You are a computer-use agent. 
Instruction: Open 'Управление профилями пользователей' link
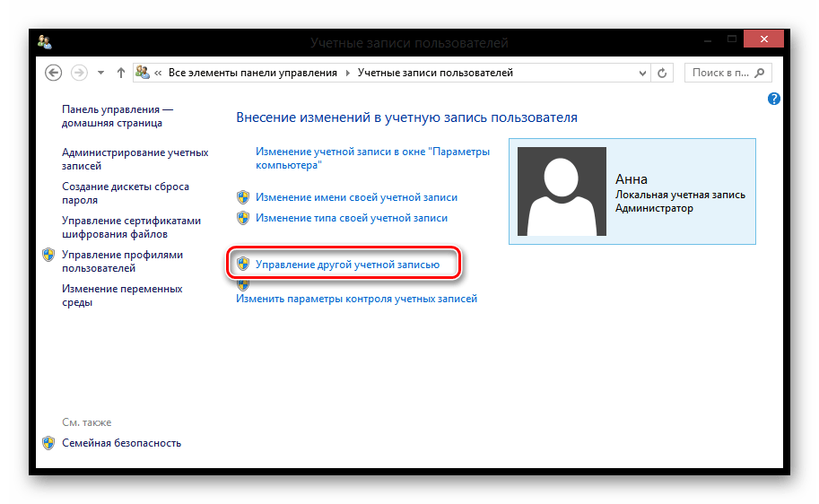click(x=122, y=261)
